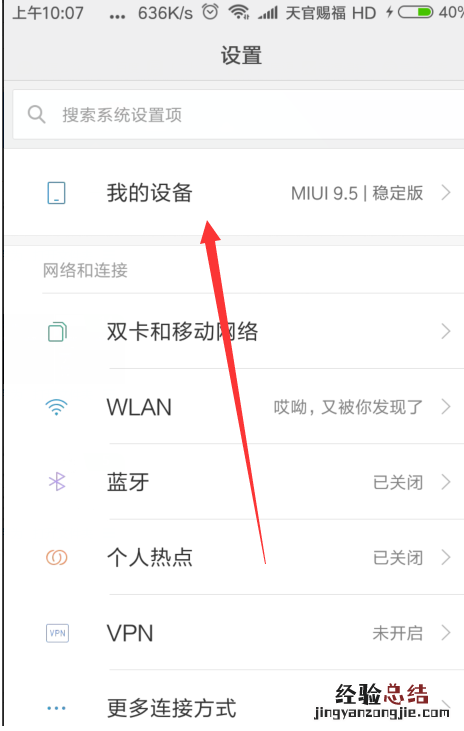Open the 蓝牙 已关闭 status text
The width and height of the screenshot is (464, 731).
pos(398,483)
